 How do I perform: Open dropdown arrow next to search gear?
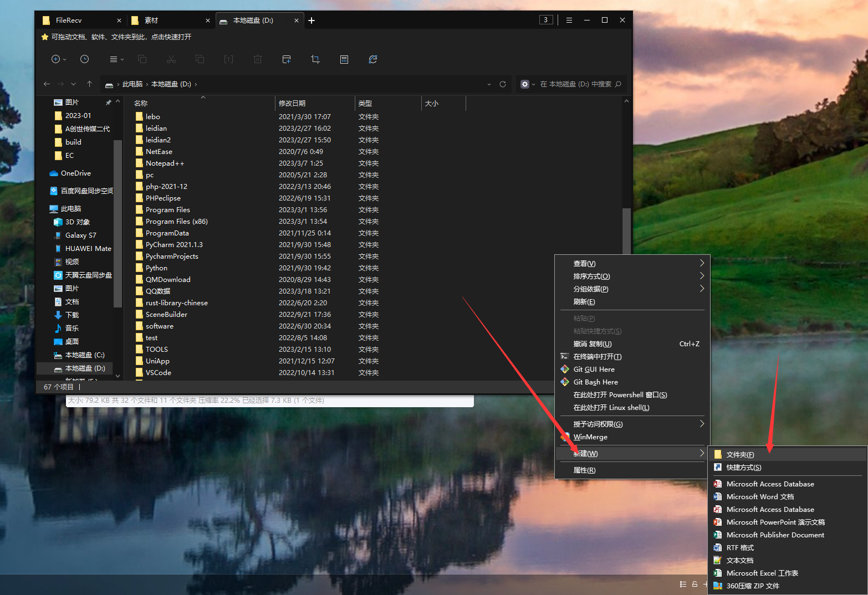click(533, 84)
